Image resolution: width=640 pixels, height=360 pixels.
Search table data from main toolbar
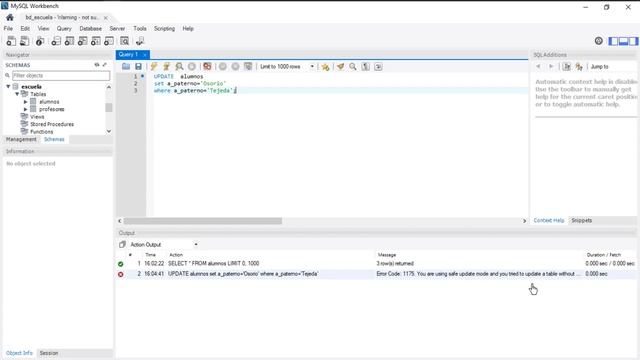pos(124,41)
